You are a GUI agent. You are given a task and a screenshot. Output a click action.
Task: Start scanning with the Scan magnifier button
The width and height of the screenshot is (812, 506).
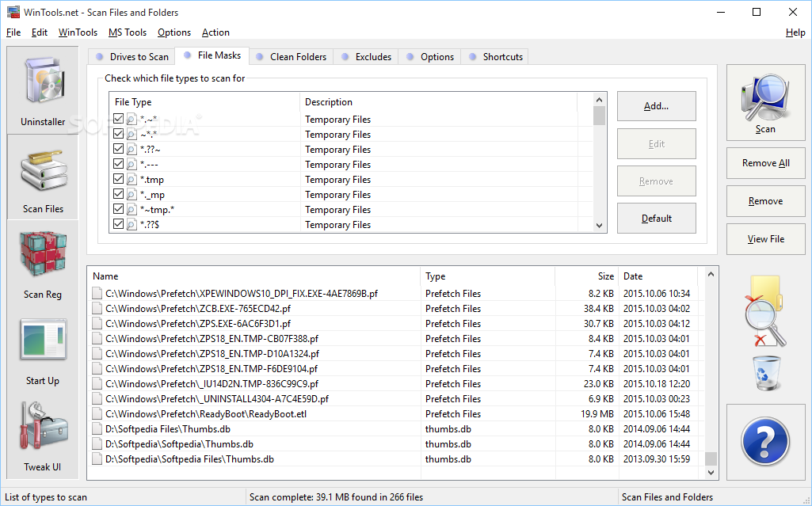pos(765,102)
